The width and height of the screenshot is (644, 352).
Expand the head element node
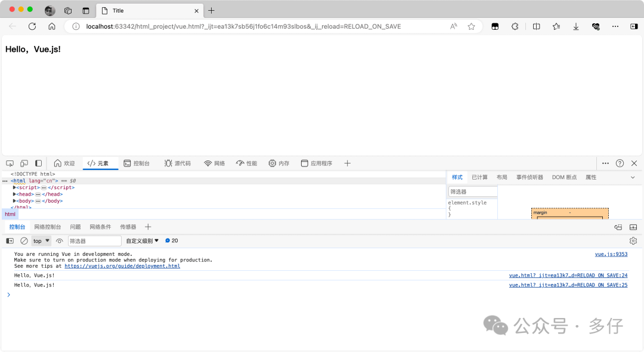tap(14, 194)
